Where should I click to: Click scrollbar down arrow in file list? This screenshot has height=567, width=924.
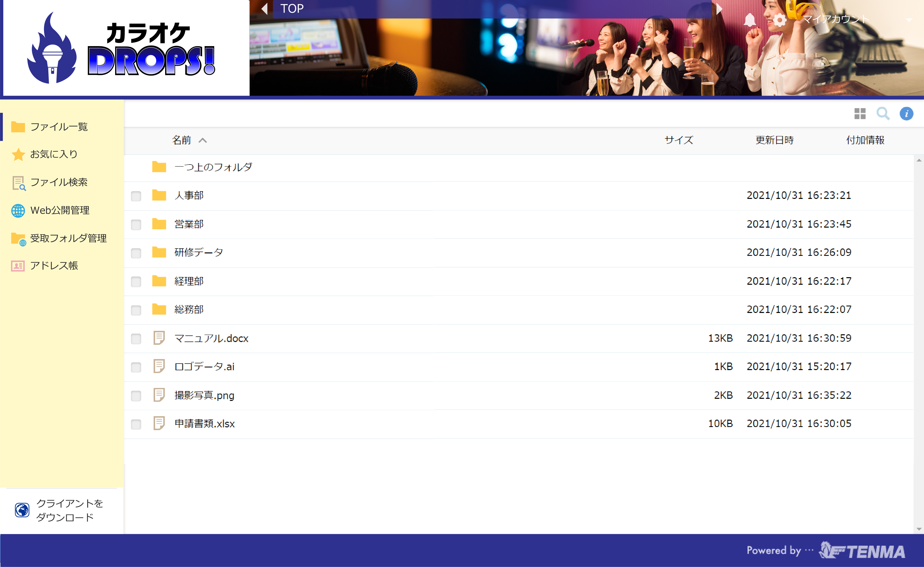point(919,529)
